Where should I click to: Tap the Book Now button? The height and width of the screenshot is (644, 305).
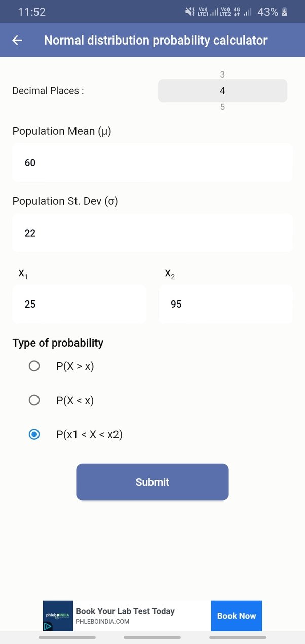coord(236,616)
